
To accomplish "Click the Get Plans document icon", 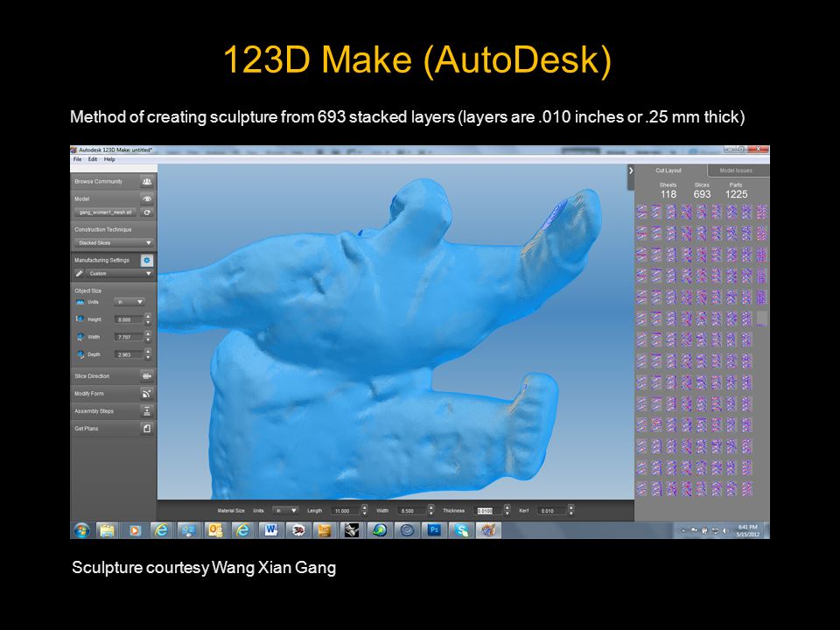I will pos(146,429).
